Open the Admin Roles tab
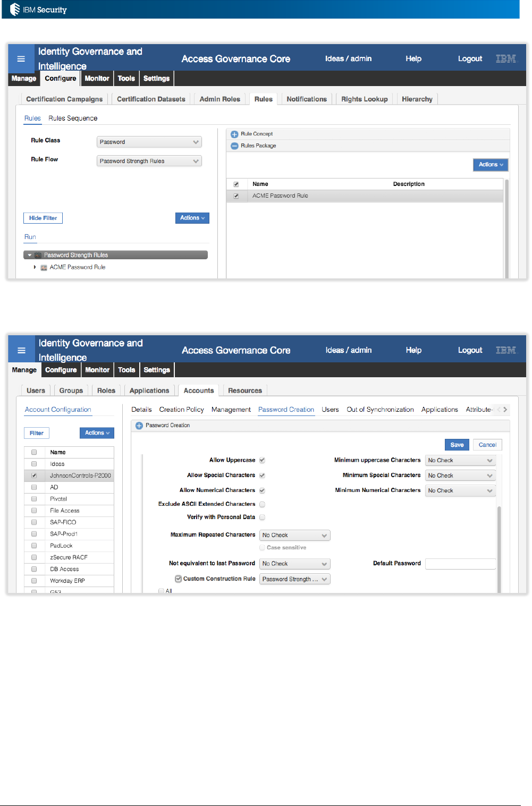The image size is (532, 806). coord(220,99)
